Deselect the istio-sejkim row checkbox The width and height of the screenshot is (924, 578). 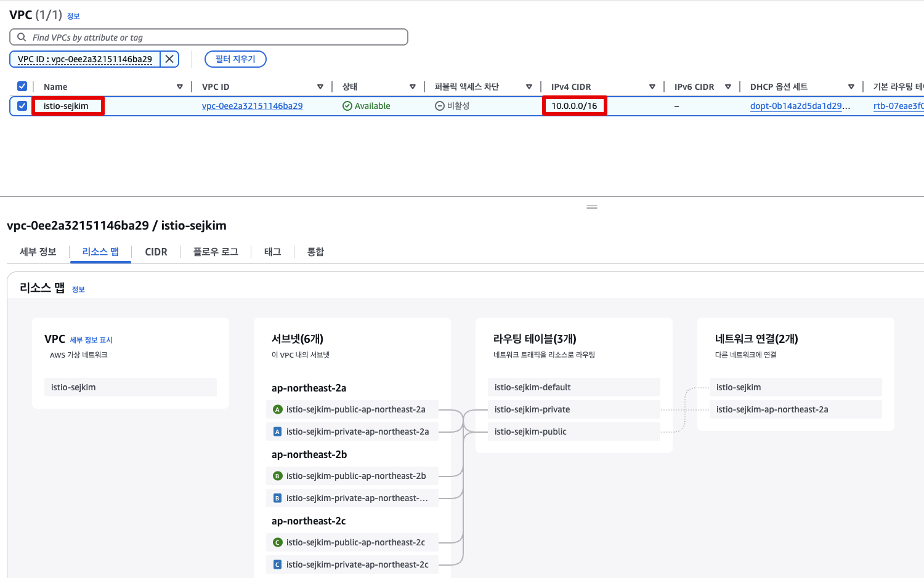pos(22,105)
